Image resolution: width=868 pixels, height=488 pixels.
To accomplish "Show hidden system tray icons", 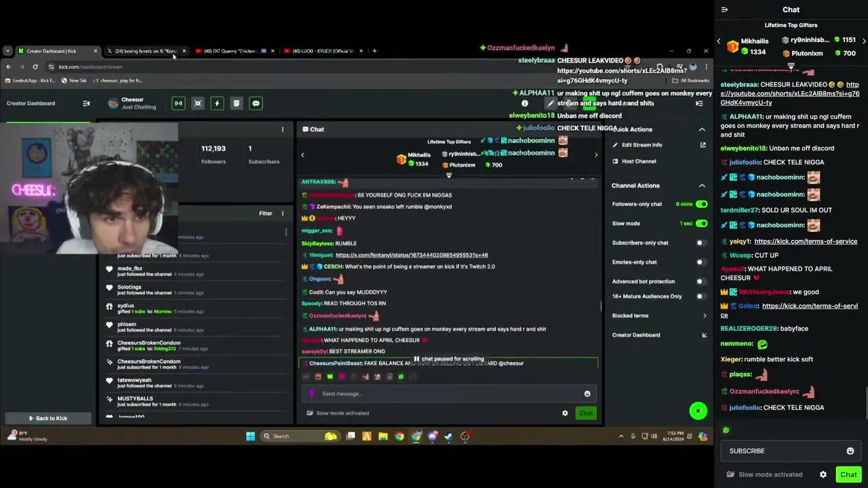I will pyautogui.click(x=621, y=436).
